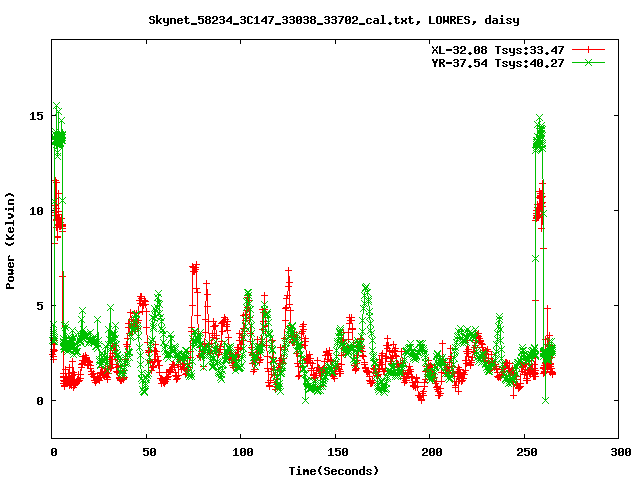Click the y-axis tick label 15
The height and width of the screenshot is (480, 640).
click(x=36, y=116)
